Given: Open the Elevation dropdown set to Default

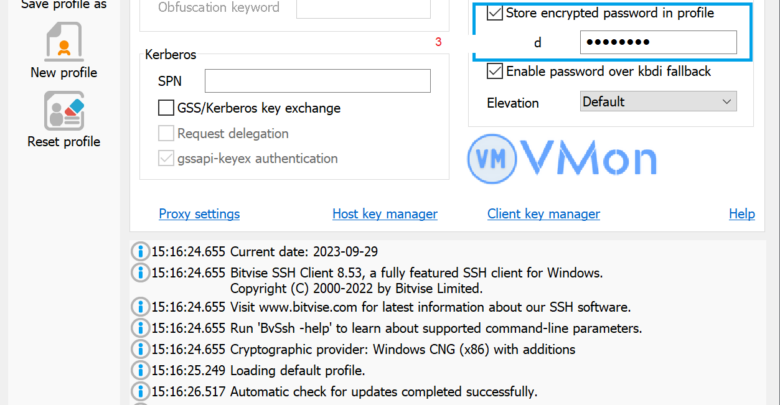Looking at the screenshot, I should pos(658,101).
